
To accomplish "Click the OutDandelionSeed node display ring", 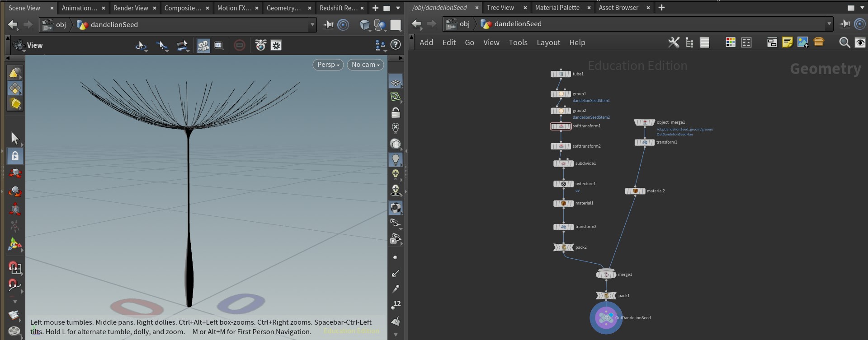I will click(606, 318).
